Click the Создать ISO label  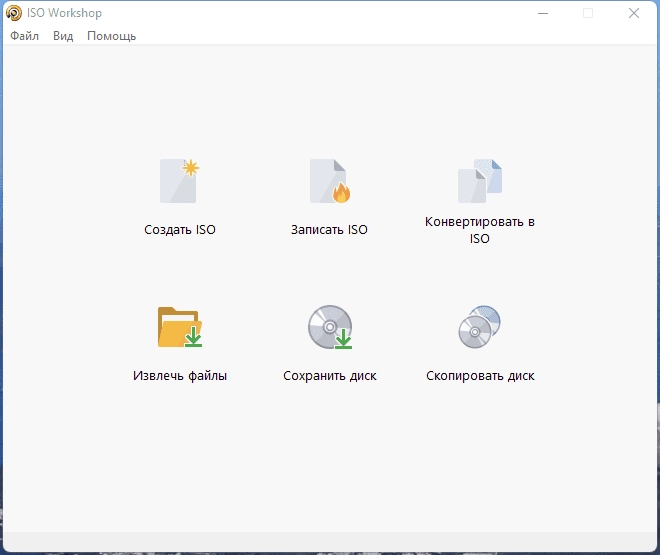(x=180, y=229)
